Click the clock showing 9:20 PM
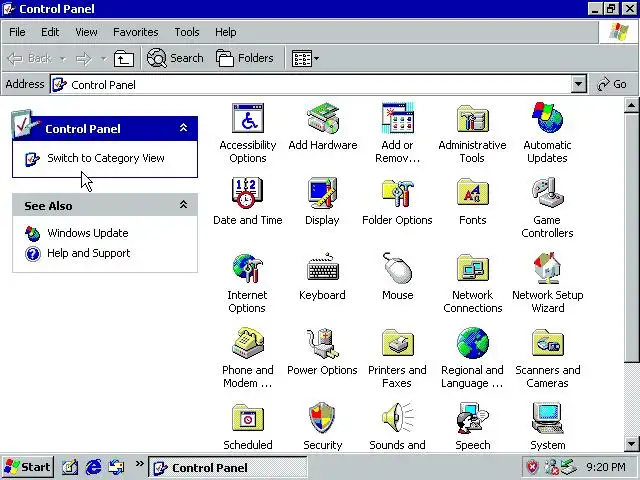640x480 pixels. tap(606, 467)
